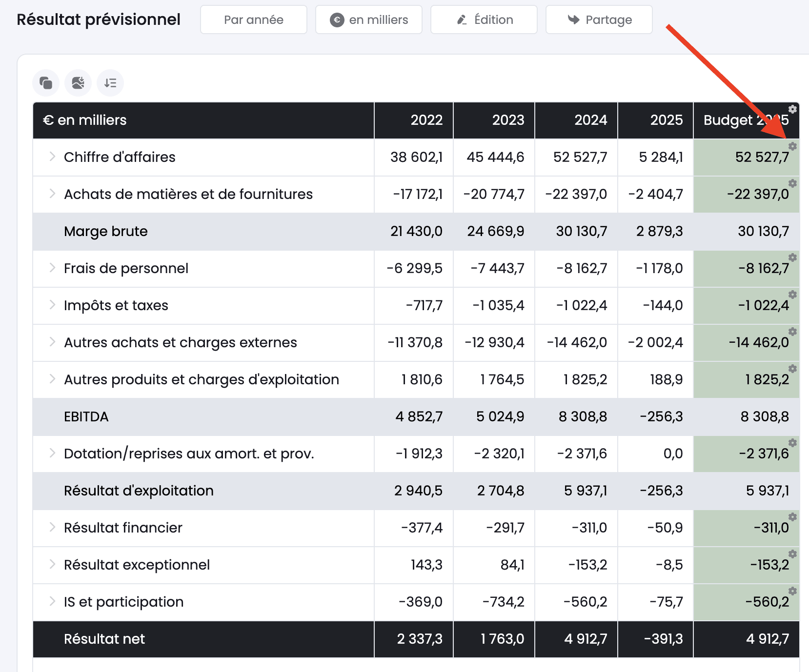
Task: Click the Résultat d'exploitation row label
Action: [139, 491]
